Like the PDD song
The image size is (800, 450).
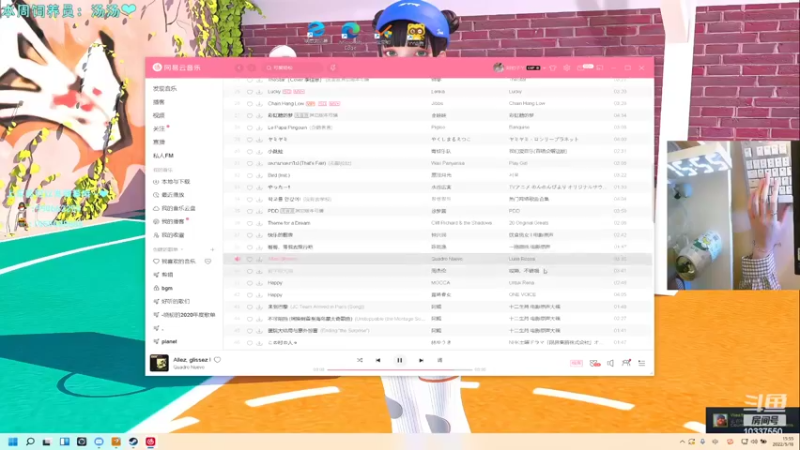click(249, 211)
